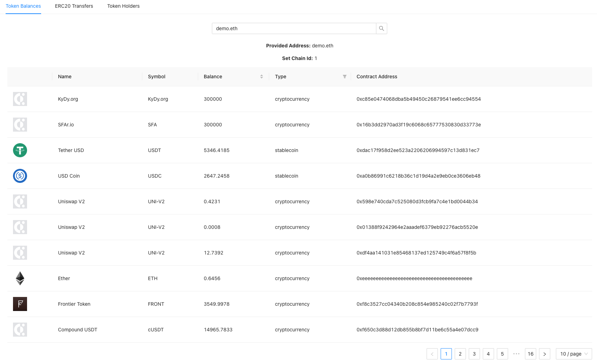The width and height of the screenshot is (597, 364).
Task: Click the Compound USDT contract address 0xf650c3d8...
Action: pos(417,330)
